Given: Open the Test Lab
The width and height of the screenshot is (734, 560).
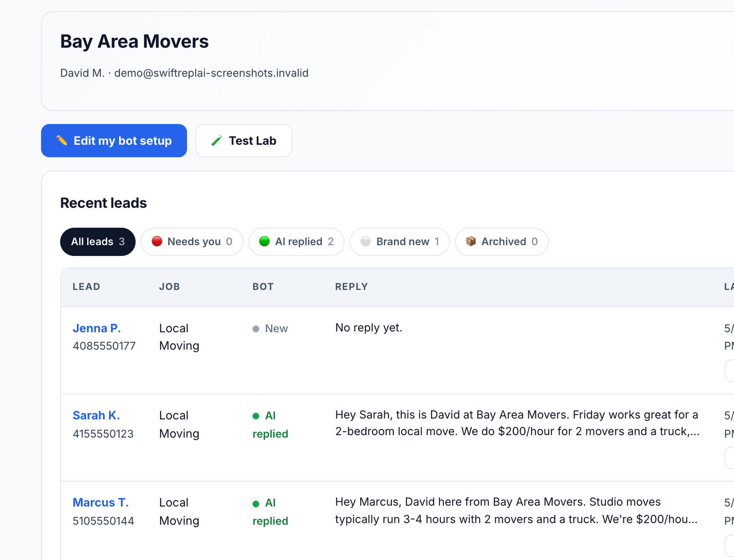Looking at the screenshot, I should click(x=244, y=140).
